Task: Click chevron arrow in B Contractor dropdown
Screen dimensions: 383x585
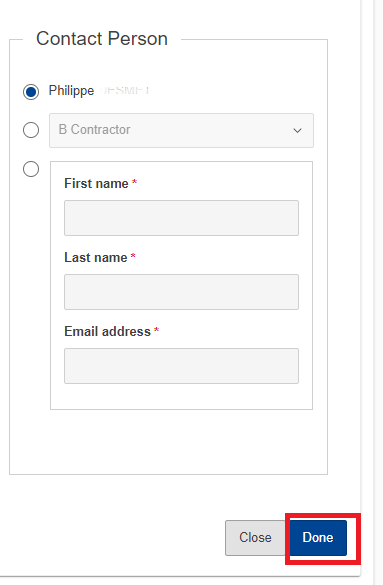Action: (x=297, y=131)
